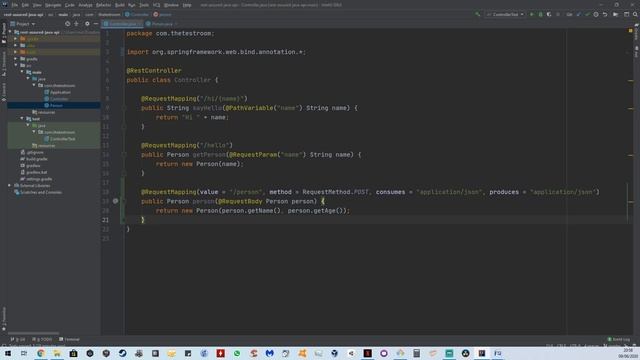
Task: Open the Navigate menu
Action: (53, 5)
